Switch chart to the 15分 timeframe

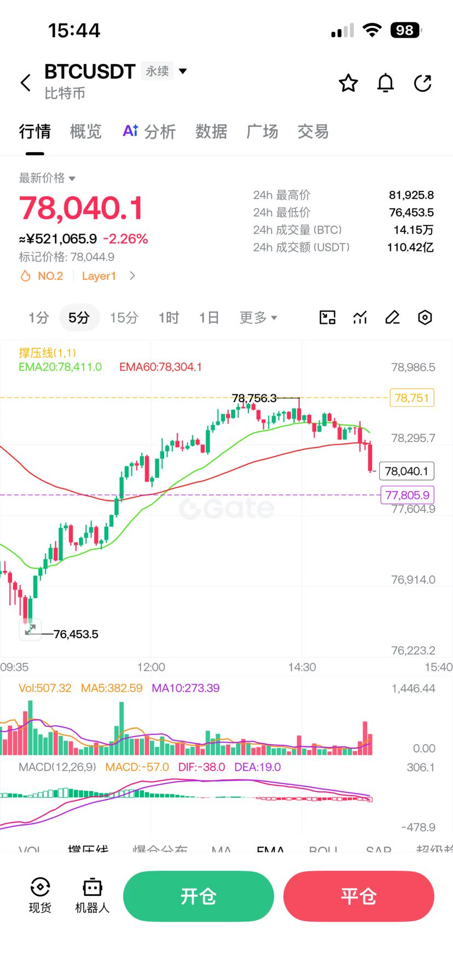124,317
